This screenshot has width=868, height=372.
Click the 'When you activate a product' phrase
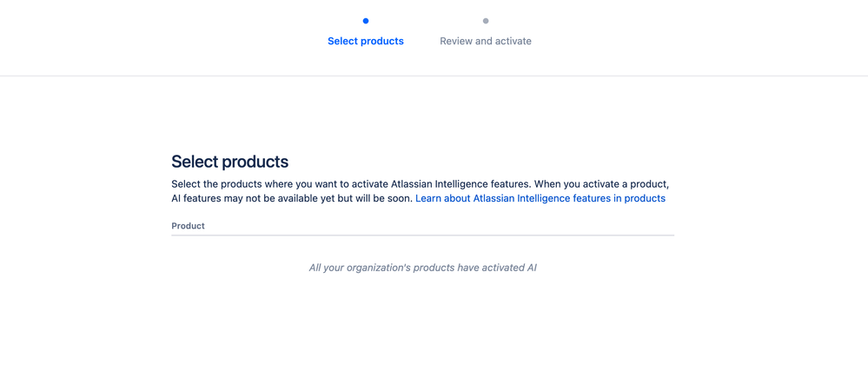(x=602, y=183)
